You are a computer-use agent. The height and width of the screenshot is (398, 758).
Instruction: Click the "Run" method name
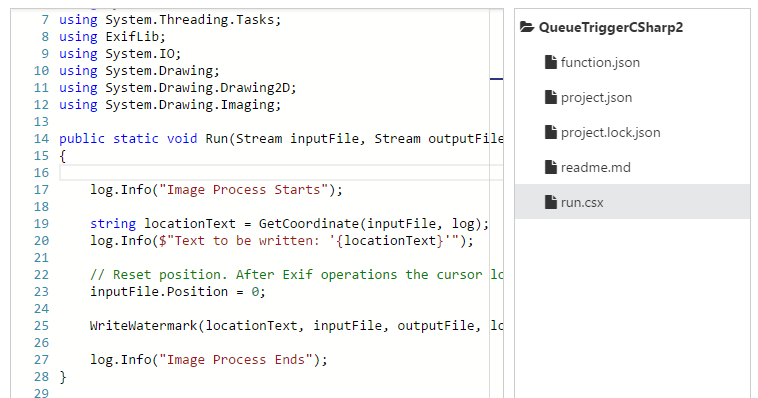click(x=217, y=139)
